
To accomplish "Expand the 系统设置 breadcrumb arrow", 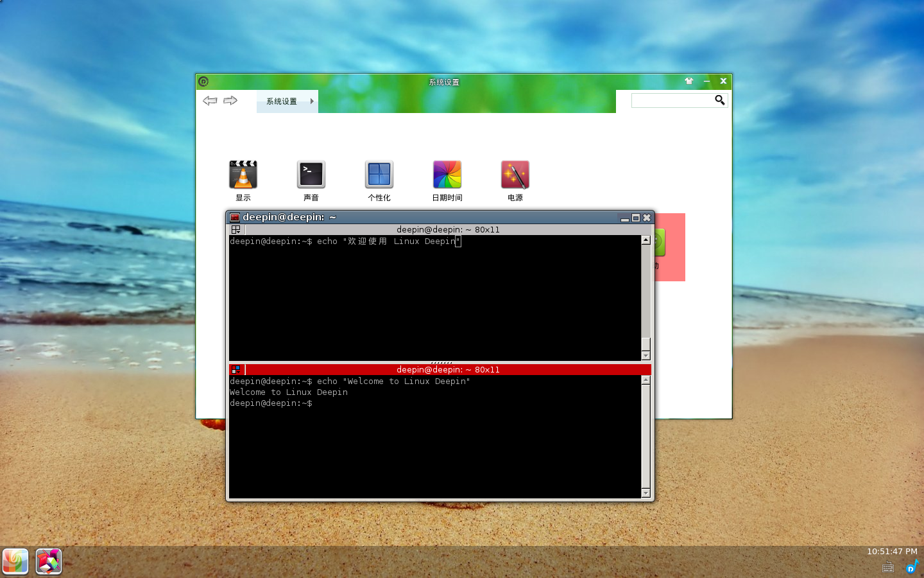I will click(x=312, y=101).
